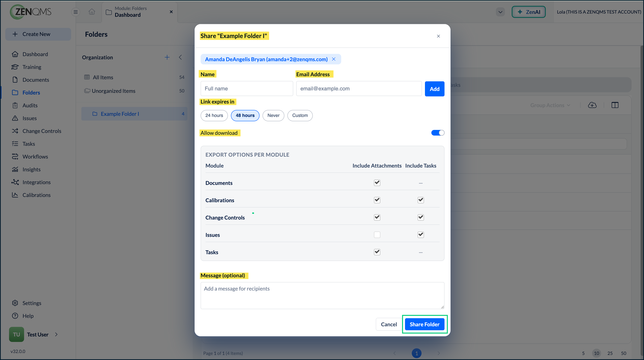Click the Integrations icon in sidebar
This screenshot has width=644, height=360.
(x=15, y=182)
